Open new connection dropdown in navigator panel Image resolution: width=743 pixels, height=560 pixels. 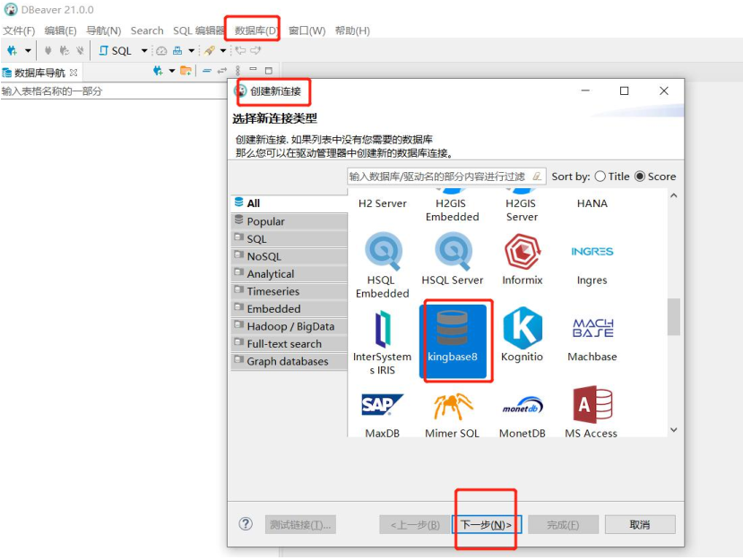pos(171,71)
